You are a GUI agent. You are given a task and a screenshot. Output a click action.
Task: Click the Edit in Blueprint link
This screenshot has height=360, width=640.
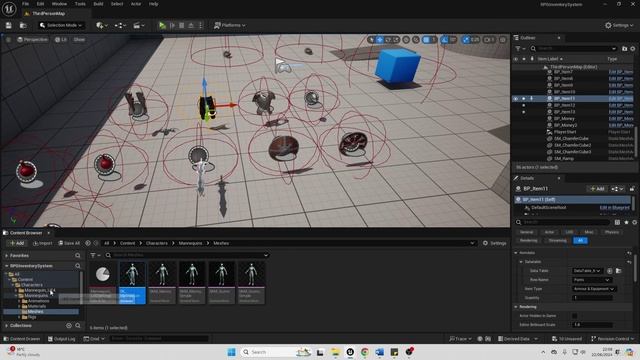[614, 207]
